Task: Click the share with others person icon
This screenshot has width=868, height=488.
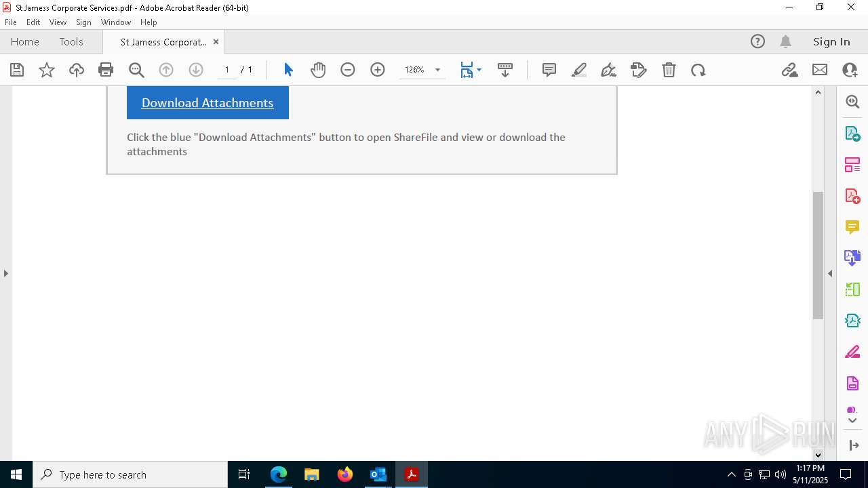Action: pyautogui.click(x=850, y=70)
